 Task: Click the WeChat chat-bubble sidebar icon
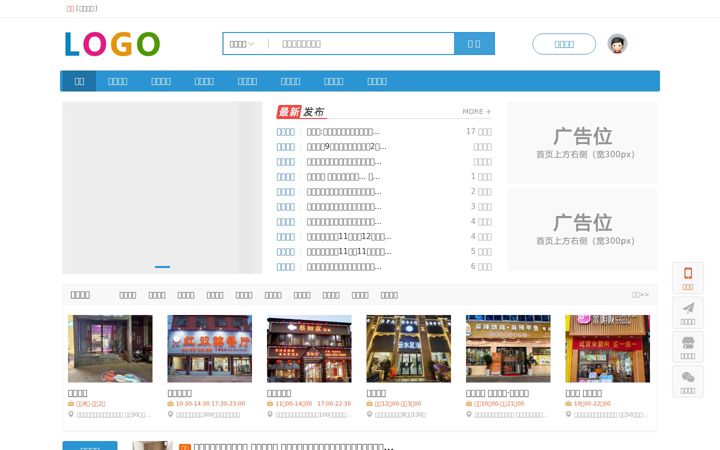pos(688,377)
